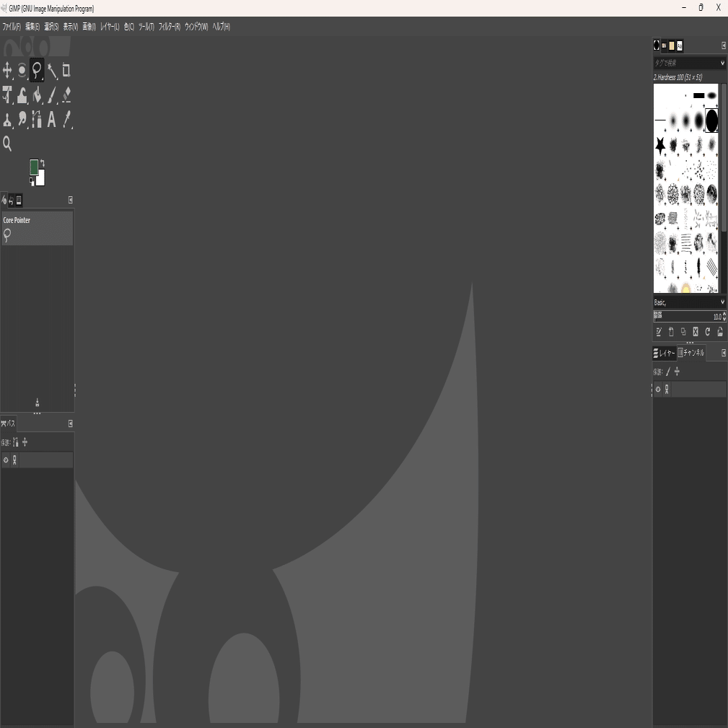Open the Images tab in toolbox dock
Image resolution: width=728 pixels, height=728 pixels.
click(x=19, y=200)
